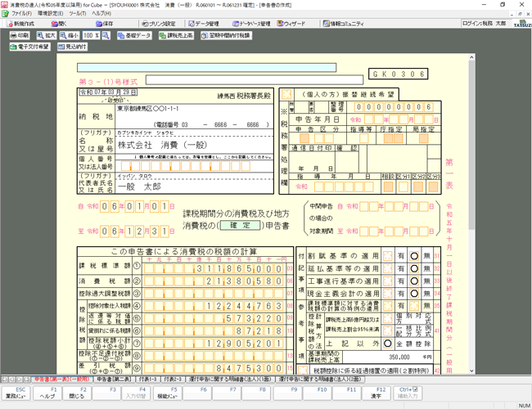
Task: Click the form's scrollbar down arrow
Action: point(471,371)
